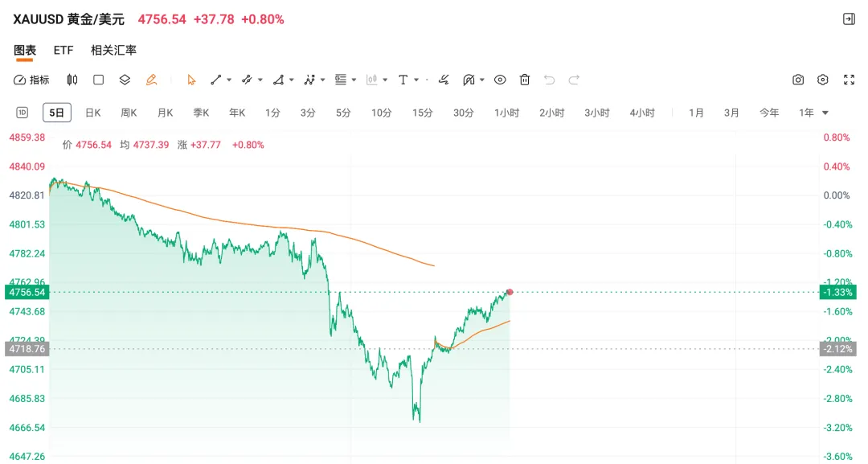Open the 1年 time range dropdown
Viewport: 868px width, 464px height.
(813, 113)
